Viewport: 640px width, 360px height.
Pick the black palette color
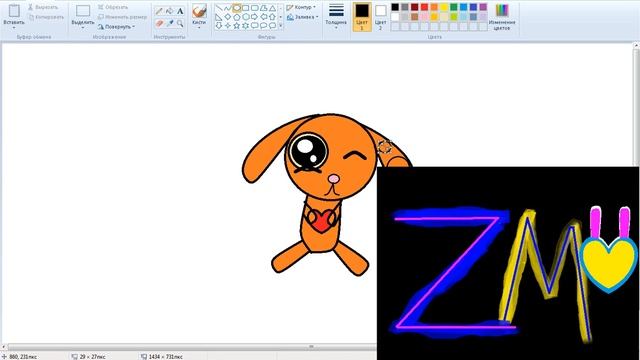(x=395, y=7)
